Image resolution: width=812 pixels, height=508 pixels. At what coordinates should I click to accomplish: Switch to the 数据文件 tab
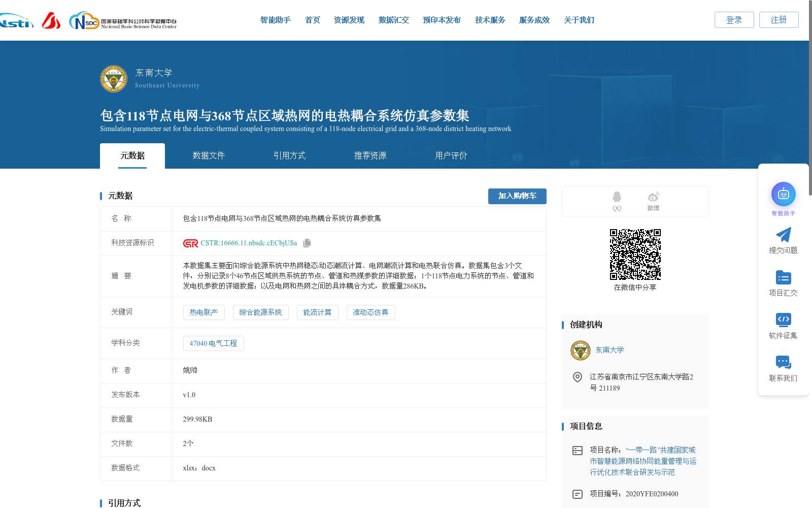[x=209, y=156]
